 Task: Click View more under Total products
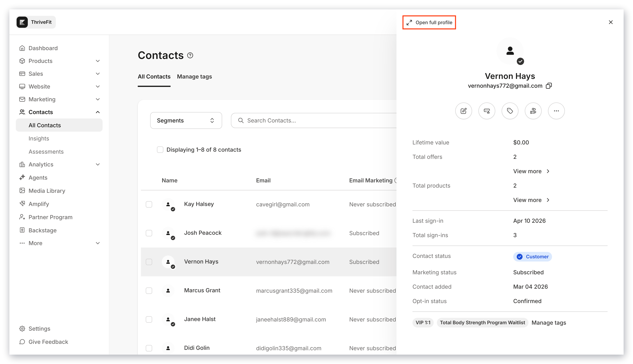click(531, 200)
